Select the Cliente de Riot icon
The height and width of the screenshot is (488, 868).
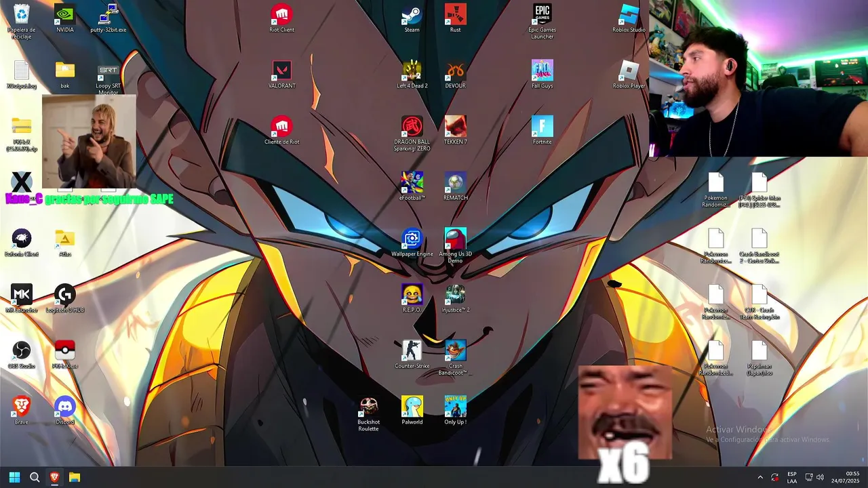pos(282,131)
